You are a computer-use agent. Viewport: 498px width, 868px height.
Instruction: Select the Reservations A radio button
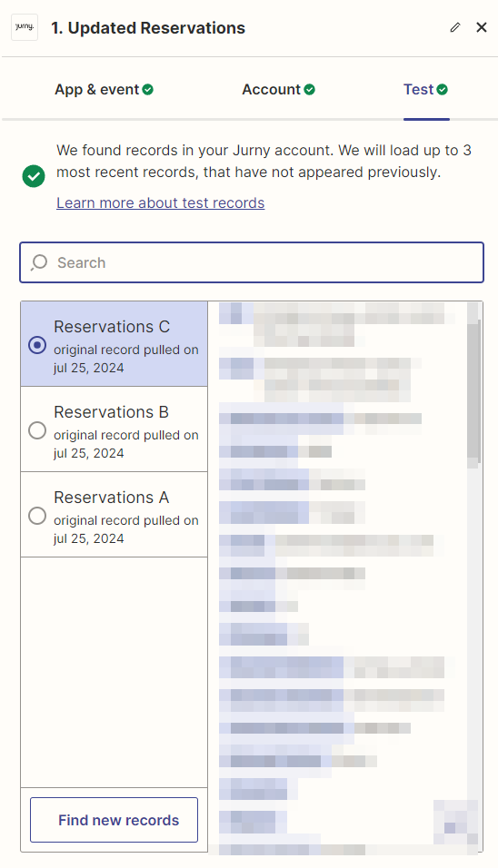(37, 516)
